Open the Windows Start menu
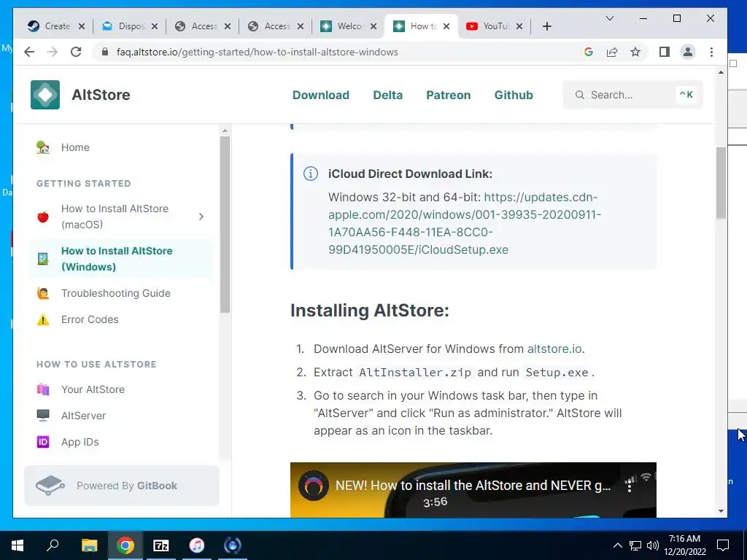Image resolution: width=747 pixels, height=560 pixels. coord(18,545)
